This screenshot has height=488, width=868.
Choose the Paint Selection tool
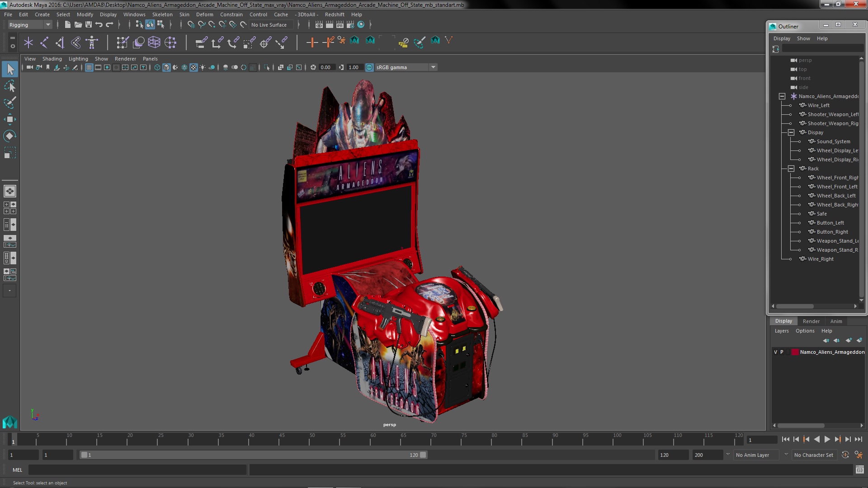[x=9, y=103]
